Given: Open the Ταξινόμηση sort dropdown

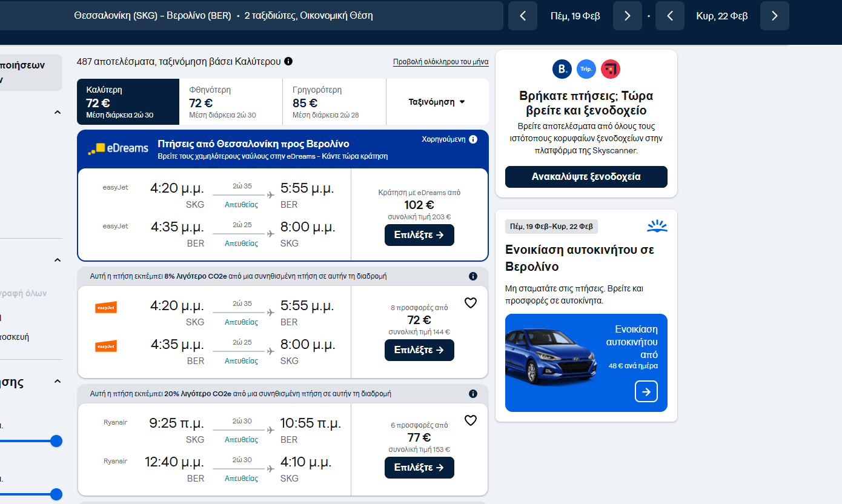Looking at the screenshot, I should (437, 102).
